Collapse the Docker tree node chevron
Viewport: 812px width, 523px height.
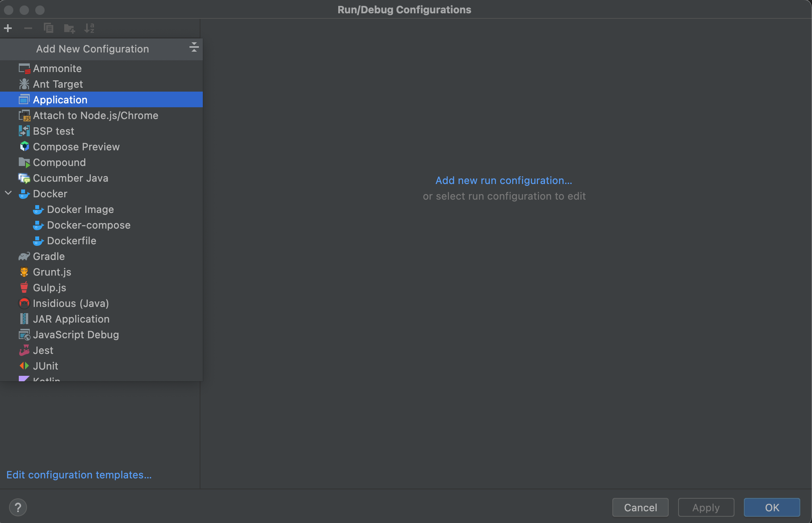[x=8, y=193]
